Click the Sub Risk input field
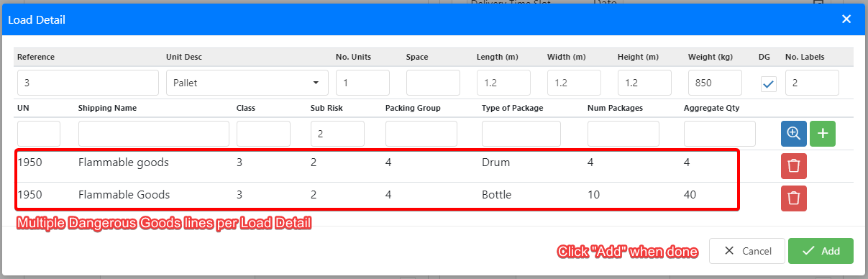The width and height of the screenshot is (868, 279). point(337,134)
